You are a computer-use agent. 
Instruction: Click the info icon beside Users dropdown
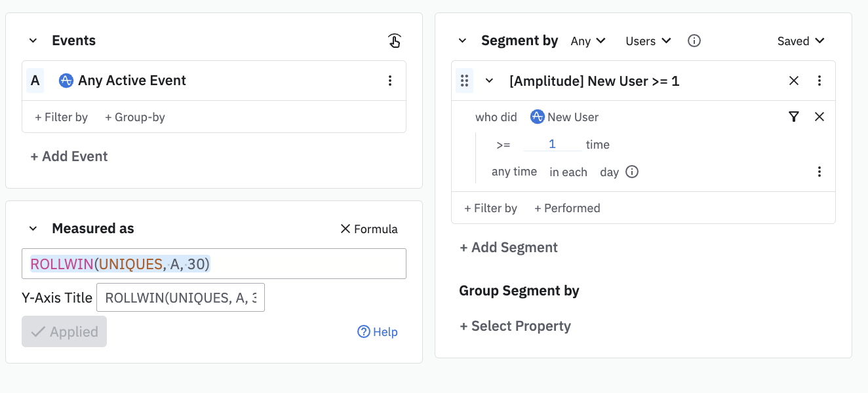(694, 41)
